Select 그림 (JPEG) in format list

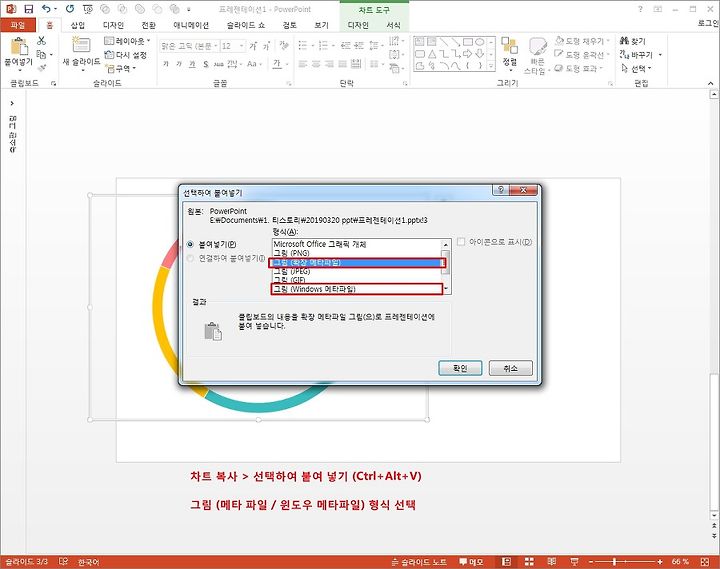pos(357,271)
